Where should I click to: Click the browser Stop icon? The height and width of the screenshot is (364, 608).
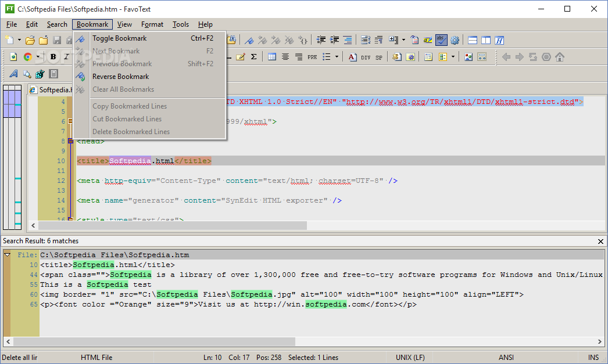pyautogui.click(x=546, y=57)
